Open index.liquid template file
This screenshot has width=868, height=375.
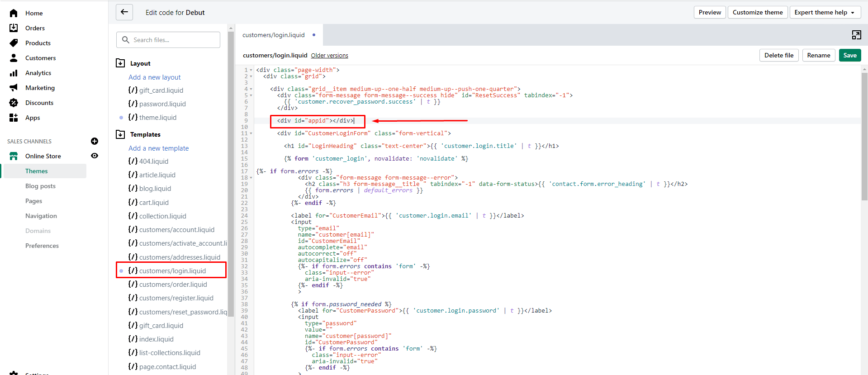(151, 339)
